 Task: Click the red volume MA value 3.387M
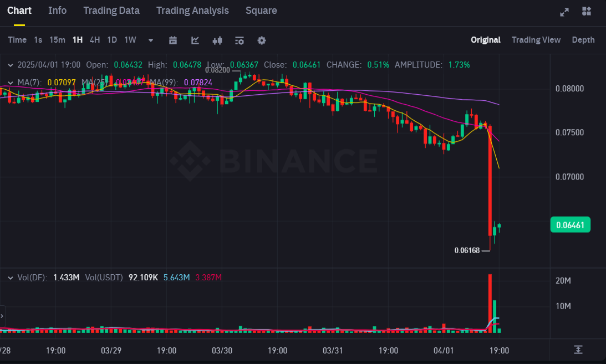pos(208,278)
